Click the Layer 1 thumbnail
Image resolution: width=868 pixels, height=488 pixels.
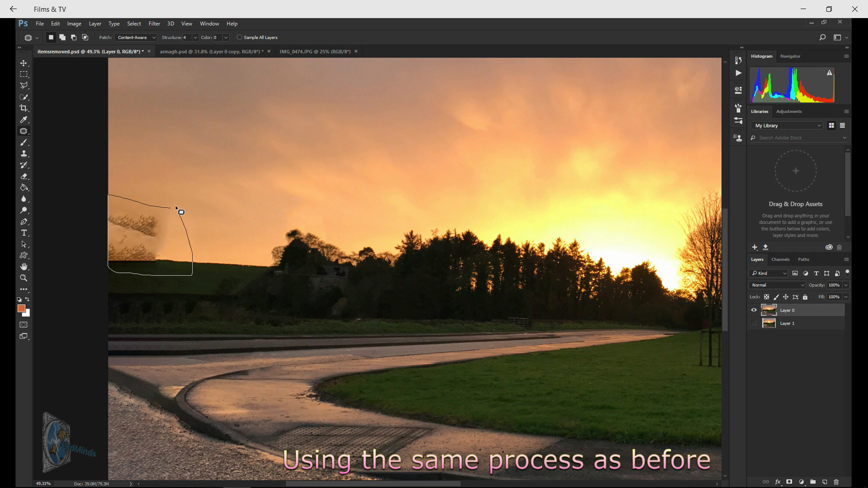(x=769, y=323)
